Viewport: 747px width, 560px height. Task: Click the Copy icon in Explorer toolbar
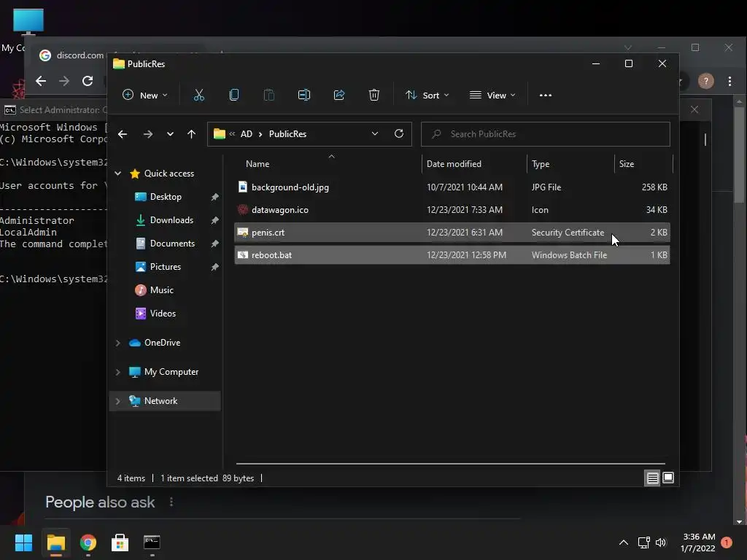(x=234, y=96)
